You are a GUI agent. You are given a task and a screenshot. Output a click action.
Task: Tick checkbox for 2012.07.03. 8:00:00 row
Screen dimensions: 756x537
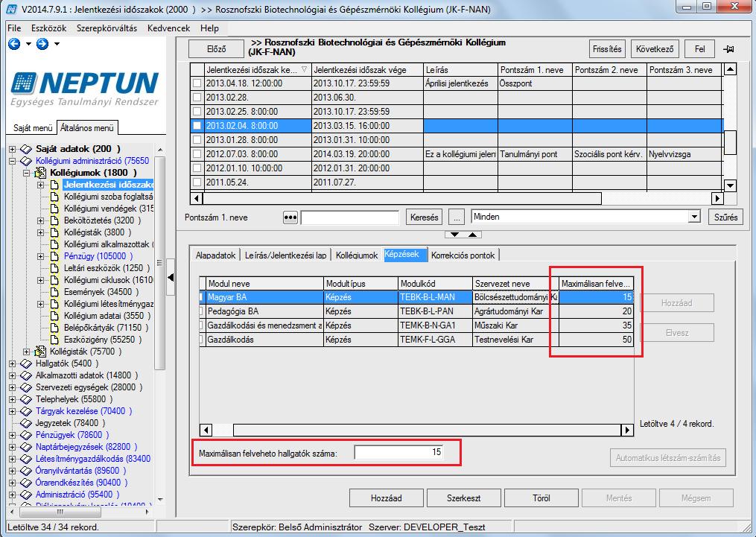point(197,154)
